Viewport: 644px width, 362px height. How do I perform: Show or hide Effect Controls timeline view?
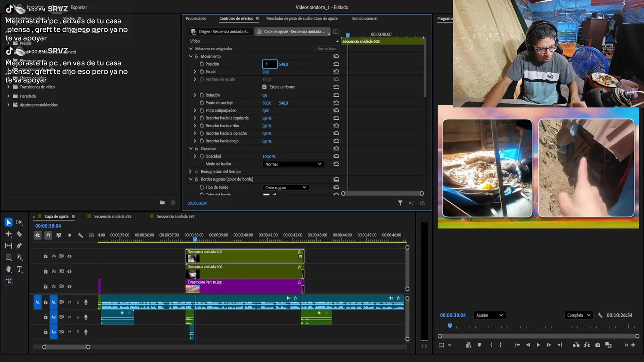[x=336, y=32]
